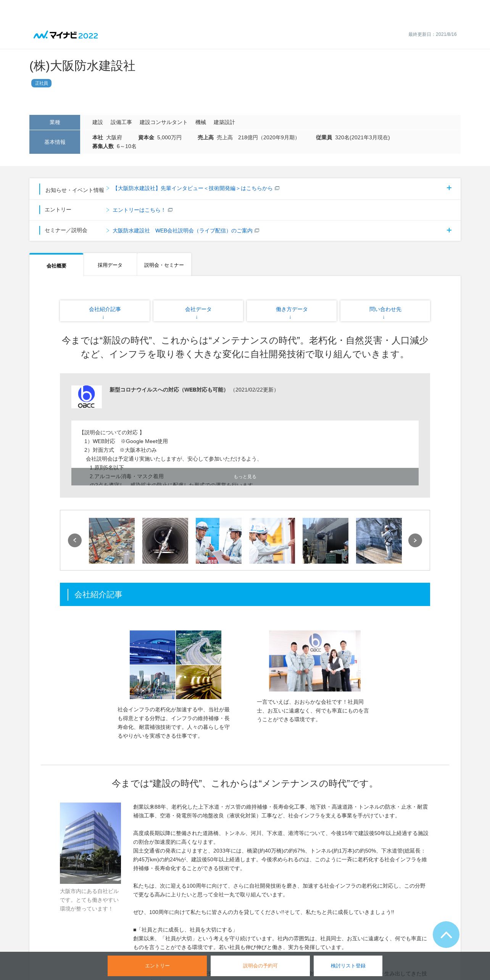Open WEB会社説明会（ライブ配信）のご案内 link

click(186, 230)
